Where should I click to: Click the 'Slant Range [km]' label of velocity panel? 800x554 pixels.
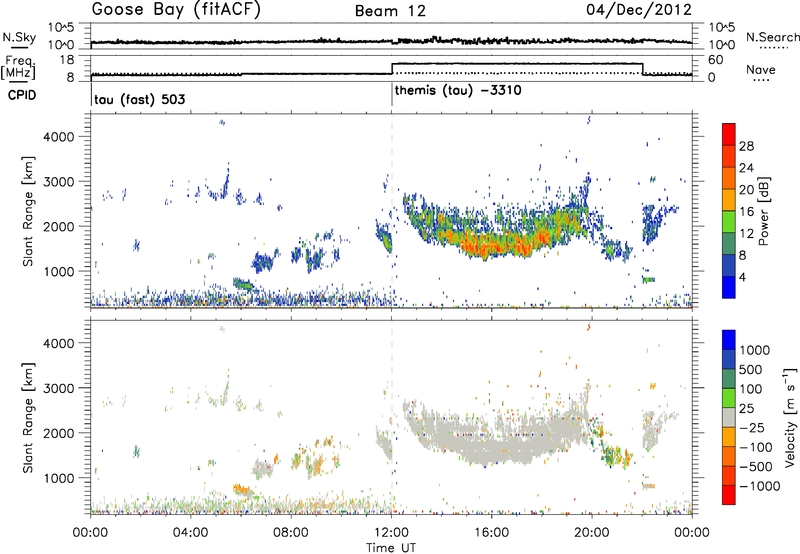click(x=28, y=417)
